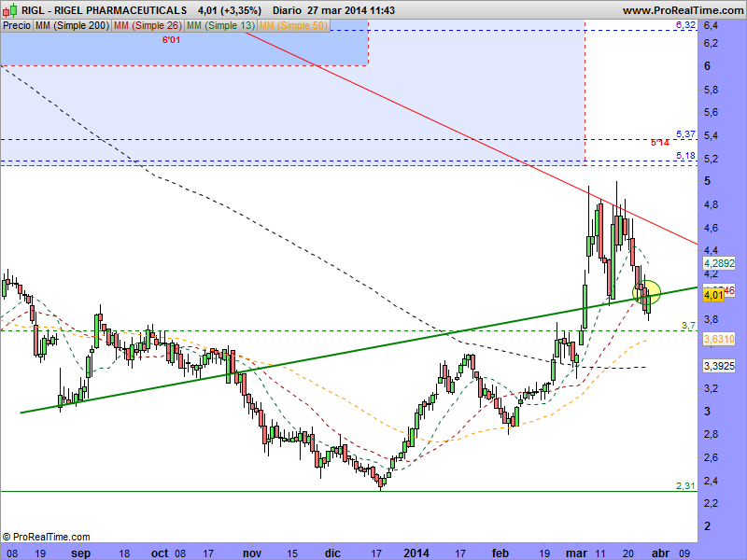Image resolution: width=747 pixels, height=560 pixels.
Task: Click the 5,6 price axis label
Action: click(712, 112)
